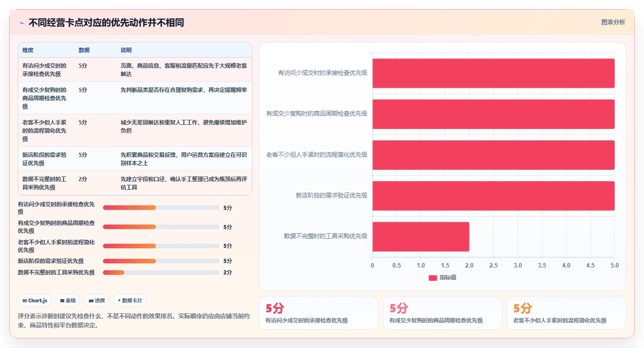Image resolution: width=644 pixels, height=348 pixels.
Task: Click the lightning icon beside the title
Action: tap(21, 23)
